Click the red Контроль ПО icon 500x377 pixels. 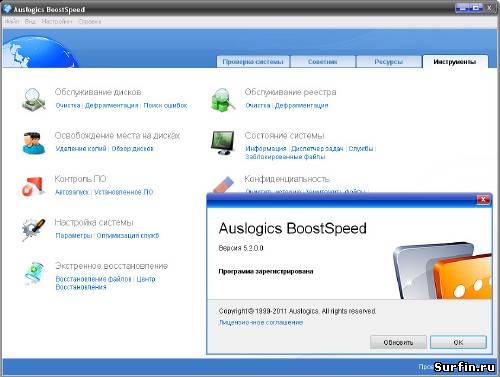coord(33,186)
